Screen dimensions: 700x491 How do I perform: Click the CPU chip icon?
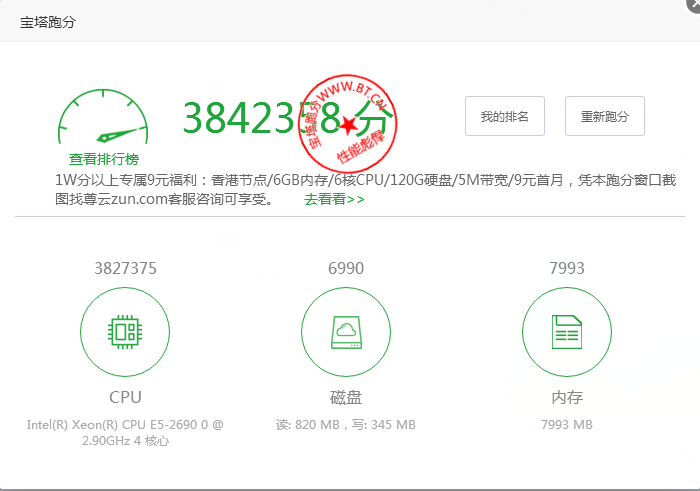(x=125, y=332)
